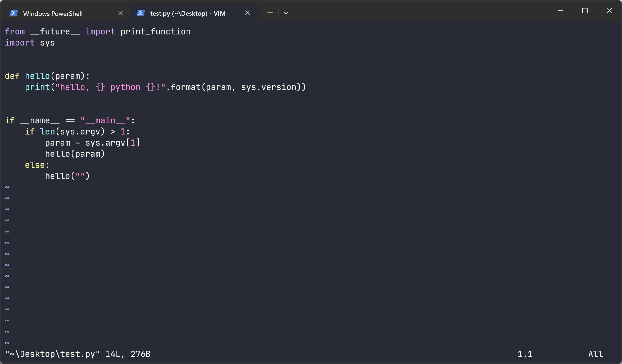Minimize the terminal window
The width and height of the screenshot is (622, 364).
click(x=560, y=11)
